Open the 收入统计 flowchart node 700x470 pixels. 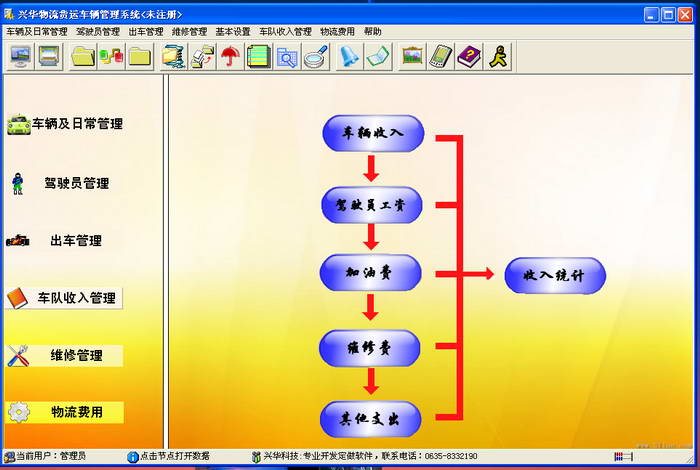555,275
